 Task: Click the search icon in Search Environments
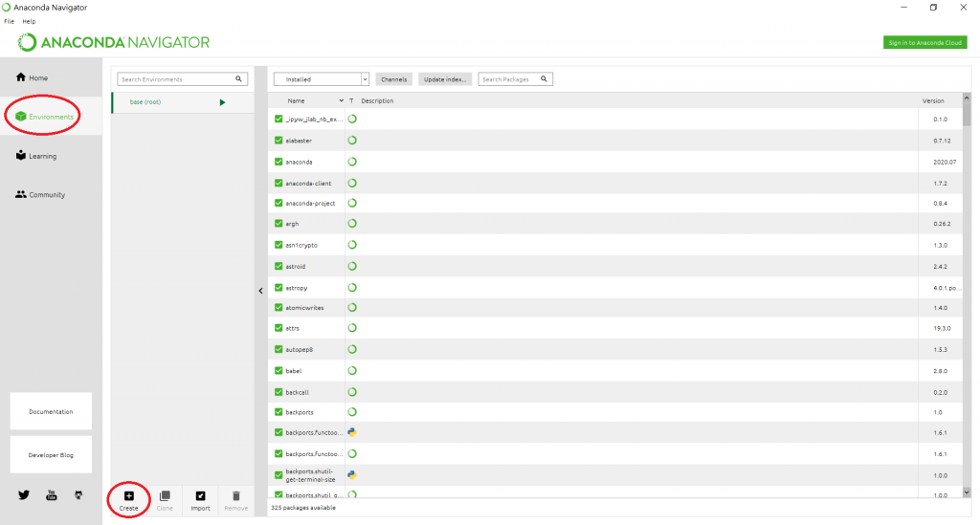coord(238,79)
